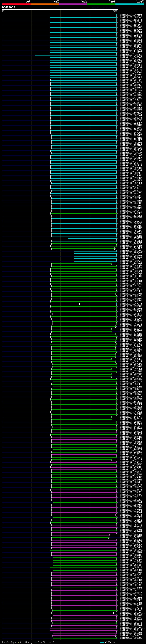This screenshot has height=644, width=146.
Task: Select the UniRef100_A5UW99 label
Action: [x=131, y=299]
